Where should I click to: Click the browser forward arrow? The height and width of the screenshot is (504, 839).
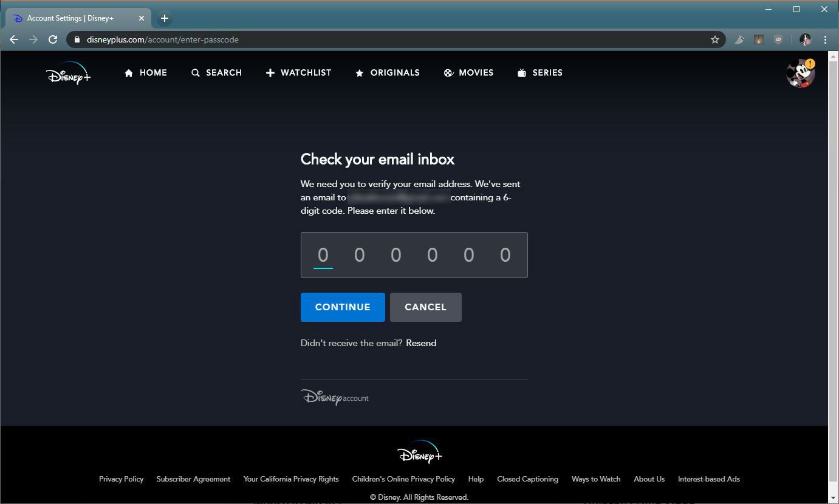[x=33, y=39]
